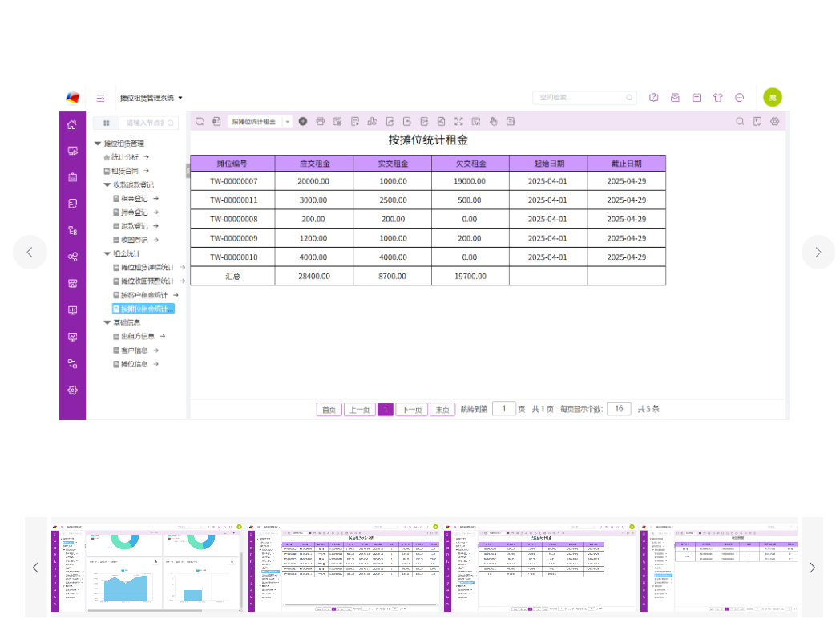
Task: Open the settings gear in purple sidebar
Action: [72, 390]
